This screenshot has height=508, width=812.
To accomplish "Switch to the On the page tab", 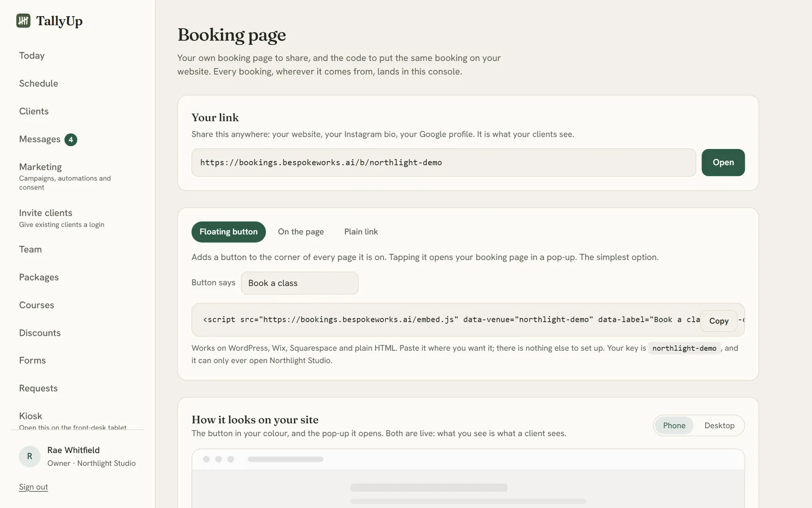I will [x=301, y=232].
